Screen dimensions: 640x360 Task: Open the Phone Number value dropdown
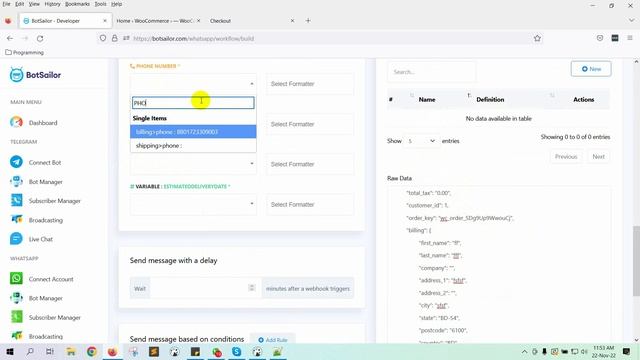coord(193,84)
